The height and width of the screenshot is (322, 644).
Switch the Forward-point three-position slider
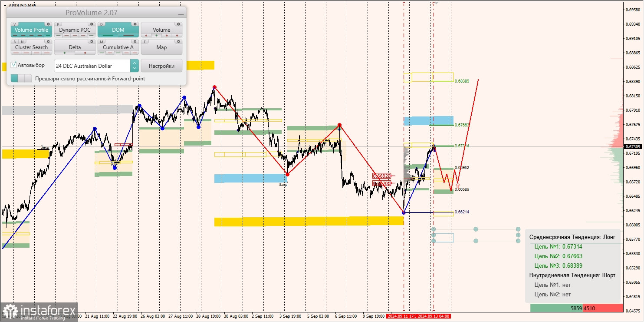(21, 78)
